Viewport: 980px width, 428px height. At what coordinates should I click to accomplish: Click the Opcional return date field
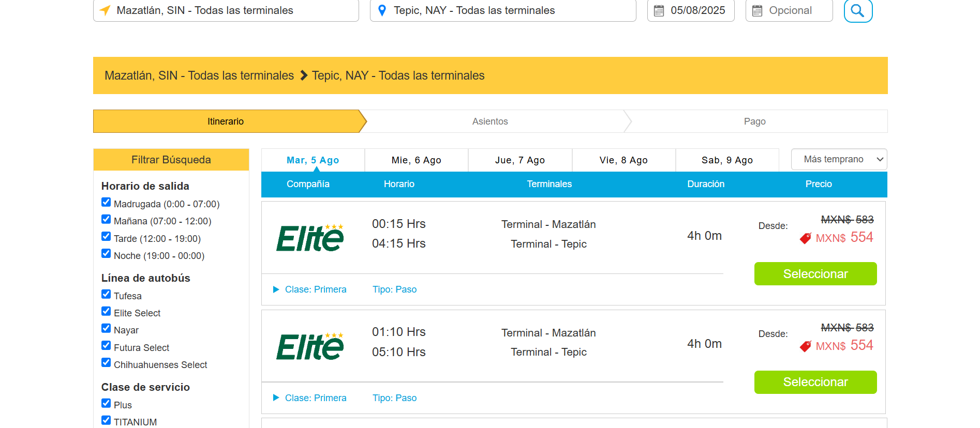coord(789,10)
